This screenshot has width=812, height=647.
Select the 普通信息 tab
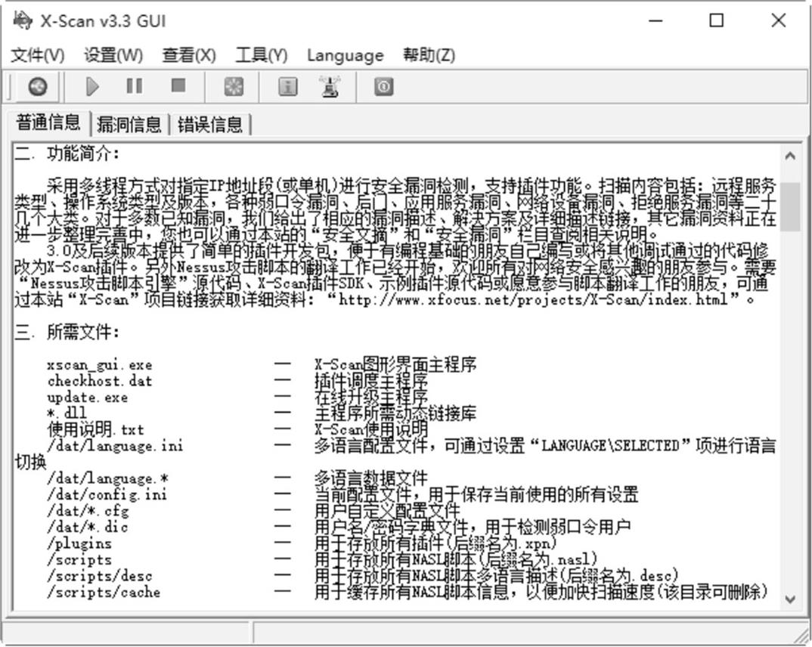[x=48, y=123]
